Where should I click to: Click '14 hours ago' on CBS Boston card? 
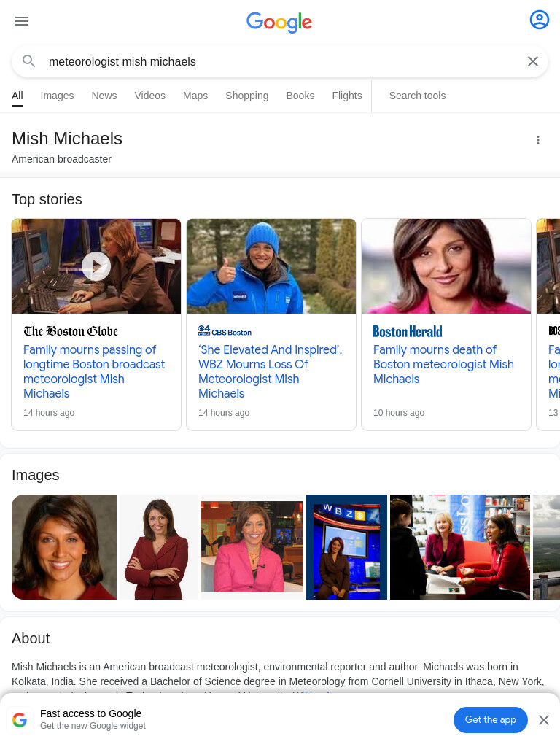pos(224,413)
